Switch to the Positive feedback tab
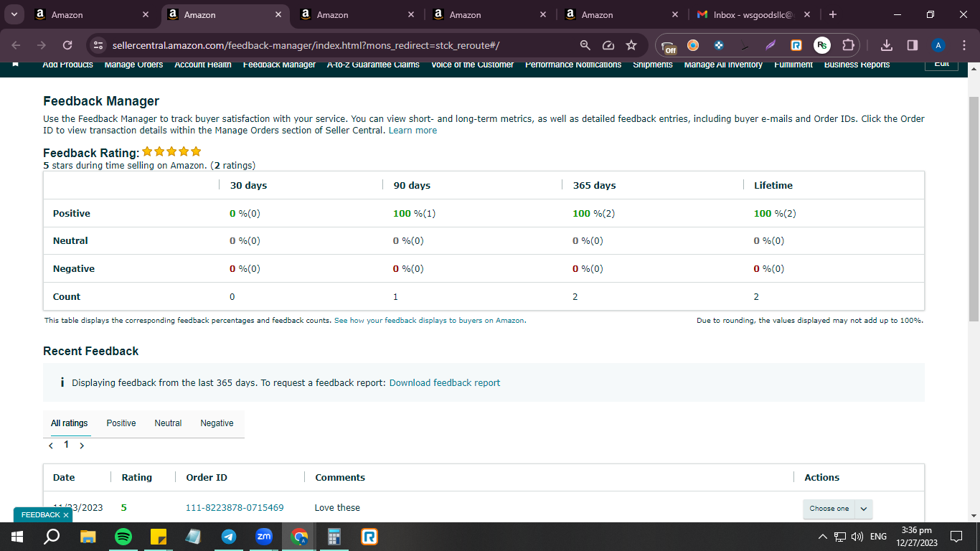Viewport: 980px width, 551px height. click(x=121, y=423)
